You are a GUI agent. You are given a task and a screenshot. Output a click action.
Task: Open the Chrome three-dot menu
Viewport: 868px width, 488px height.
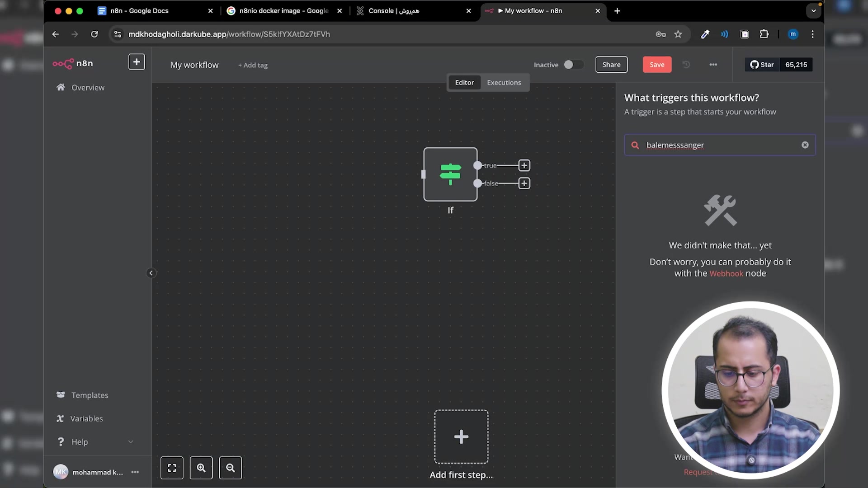coord(813,34)
